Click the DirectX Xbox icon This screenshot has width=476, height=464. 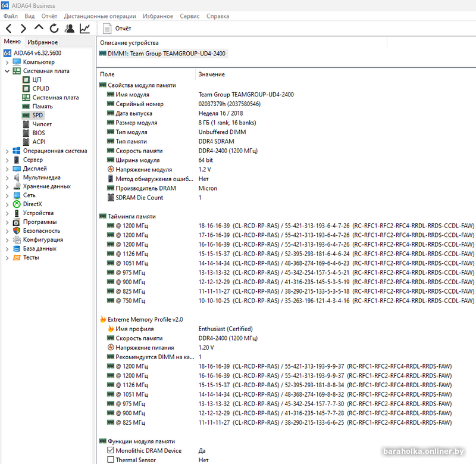point(17,204)
